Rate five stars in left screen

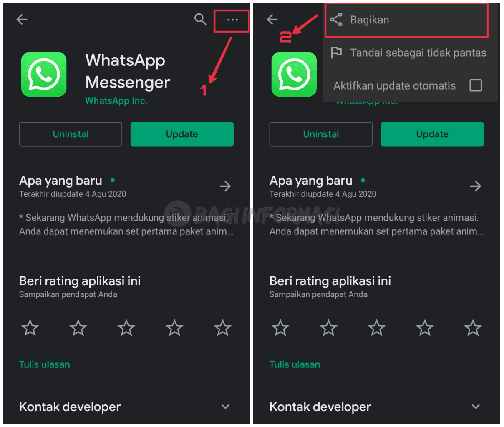click(x=223, y=328)
